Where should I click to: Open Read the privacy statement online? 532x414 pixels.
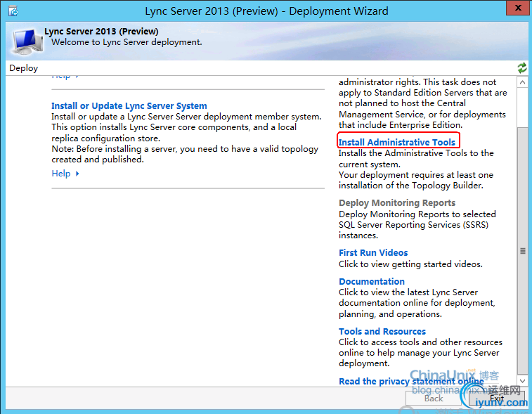411,382
